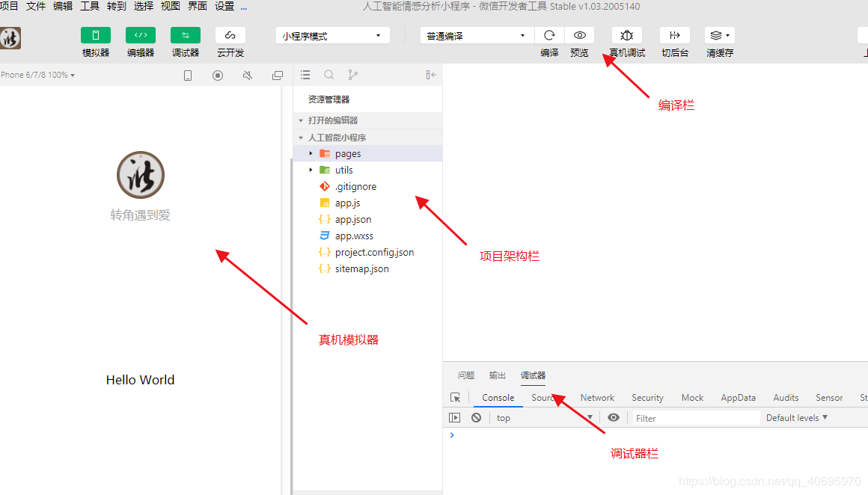
Task: Open the 小程序模式 mode dropdown
Action: pyautogui.click(x=332, y=34)
